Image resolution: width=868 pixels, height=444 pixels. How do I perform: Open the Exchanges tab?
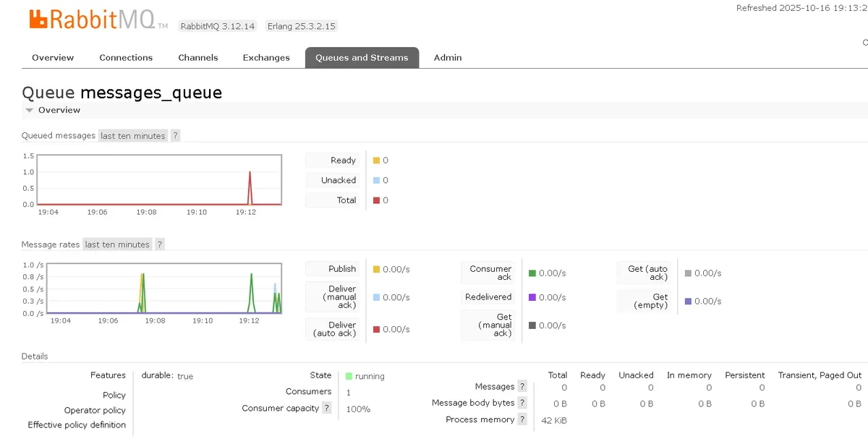coord(266,58)
